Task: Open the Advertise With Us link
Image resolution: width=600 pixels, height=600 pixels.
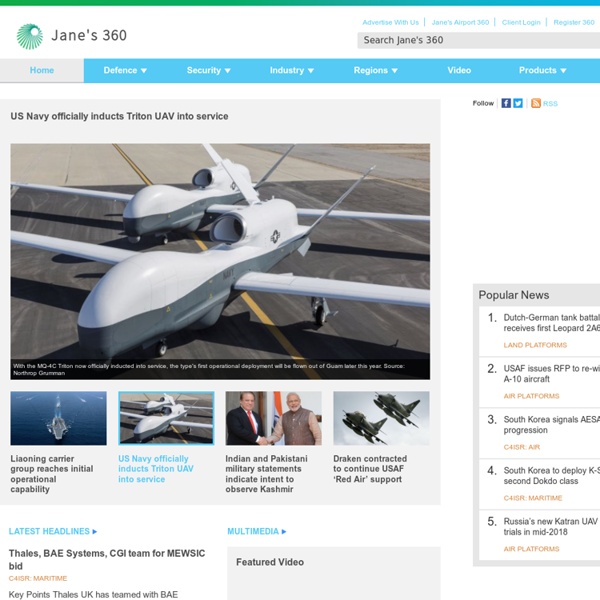Action: (x=391, y=22)
